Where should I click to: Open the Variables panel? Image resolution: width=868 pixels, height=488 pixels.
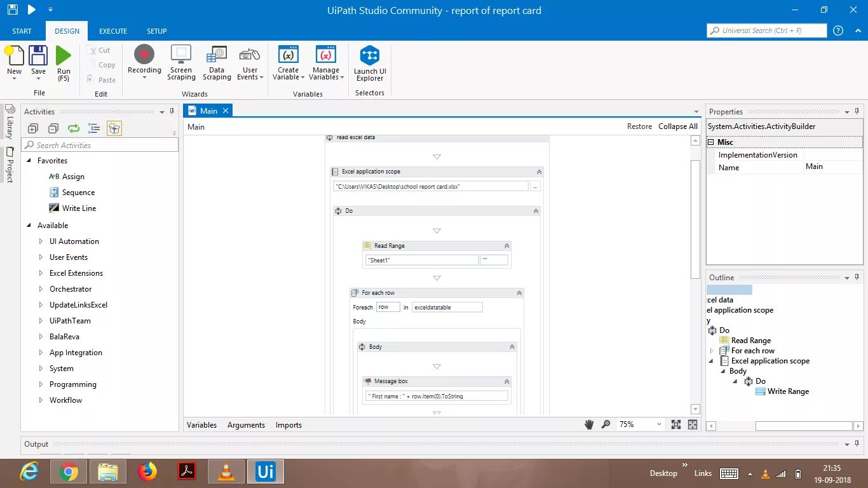pyautogui.click(x=202, y=425)
